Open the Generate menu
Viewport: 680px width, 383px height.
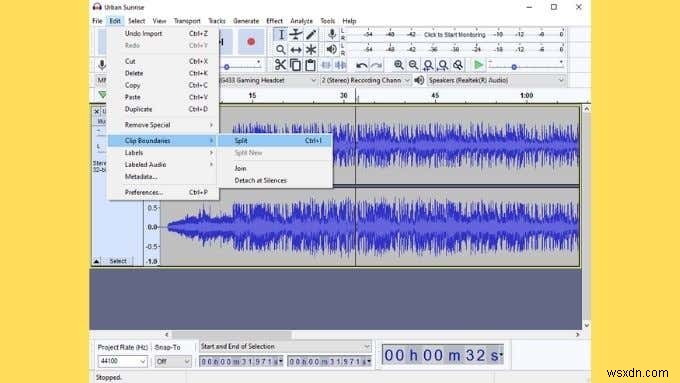pyautogui.click(x=246, y=21)
